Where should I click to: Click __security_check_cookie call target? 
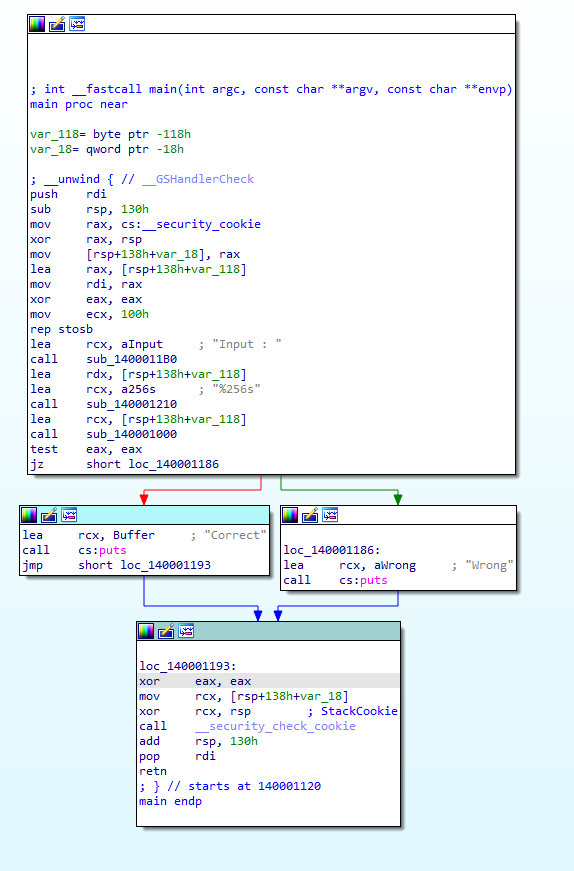pos(275,726)
